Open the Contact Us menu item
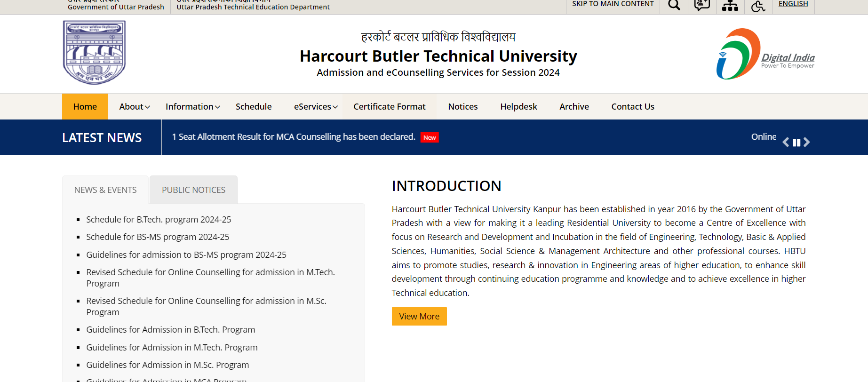The height and width of the screenshot is (382, 868). point(633,106)
